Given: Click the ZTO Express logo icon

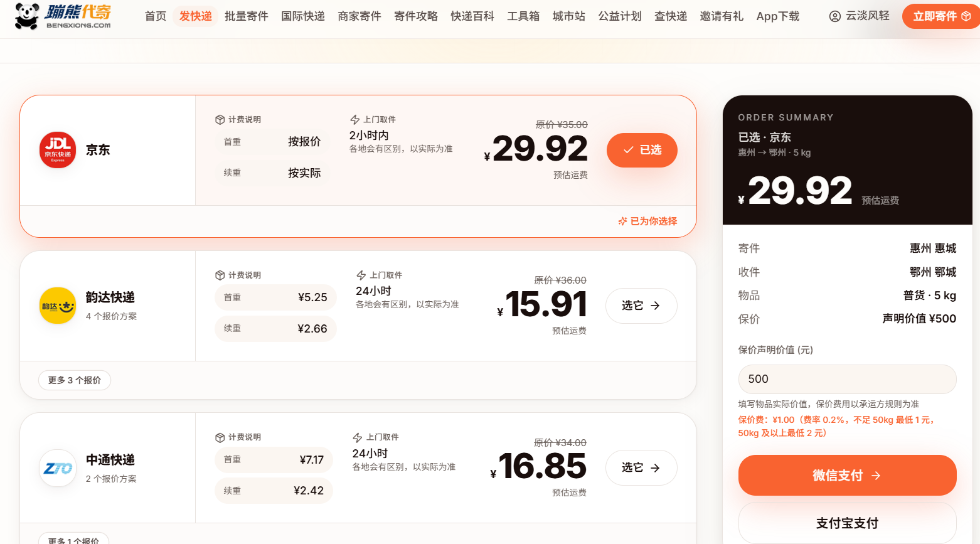Looking at the screenshot, I should coord(58,468).
